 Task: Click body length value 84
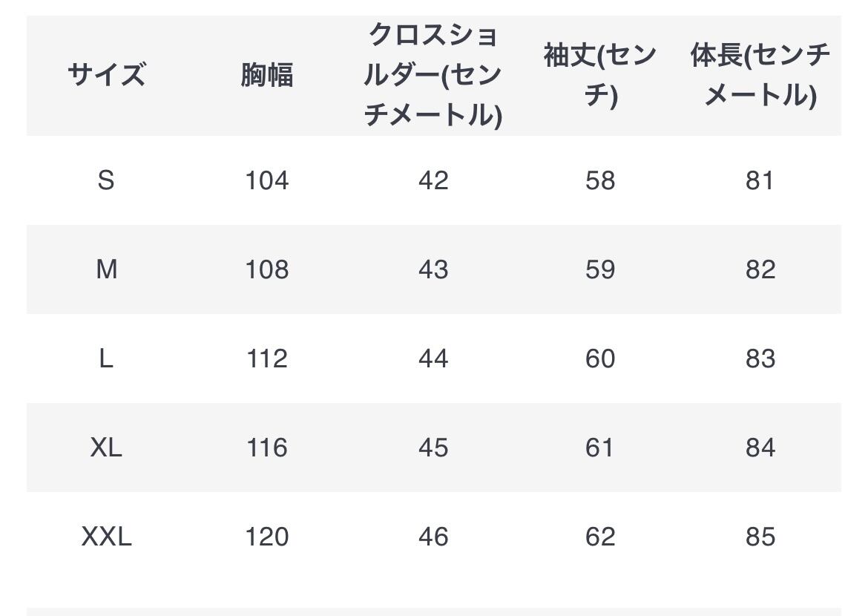(760, 448)
